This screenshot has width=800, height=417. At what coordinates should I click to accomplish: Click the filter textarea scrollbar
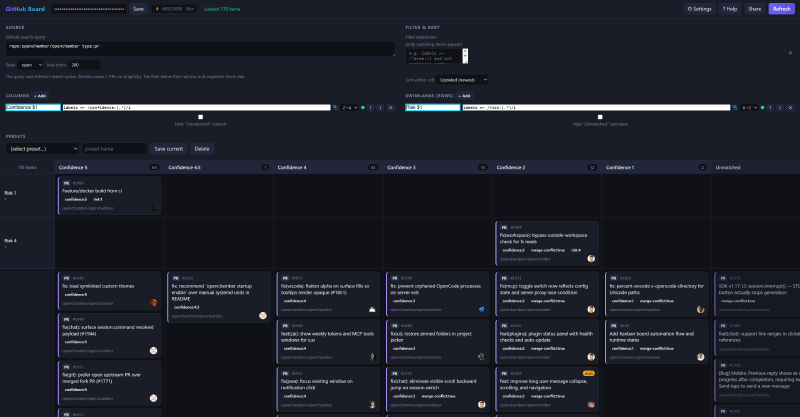coord(465,56)
